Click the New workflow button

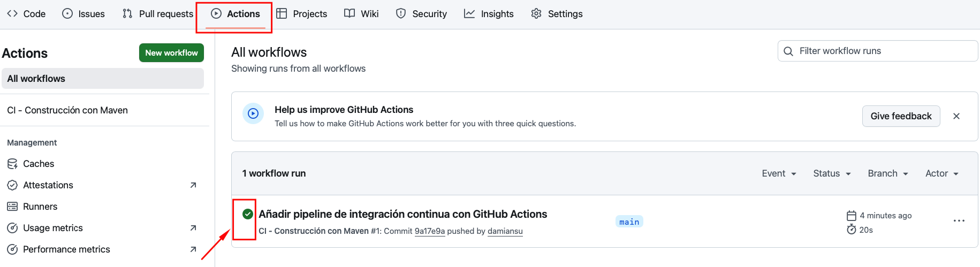[171, 53]
